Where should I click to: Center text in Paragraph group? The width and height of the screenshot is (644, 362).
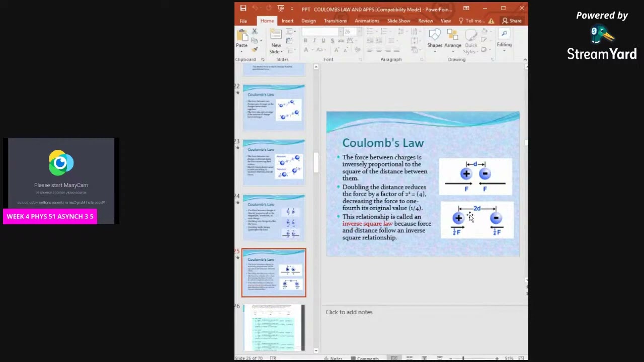(379, 50)
